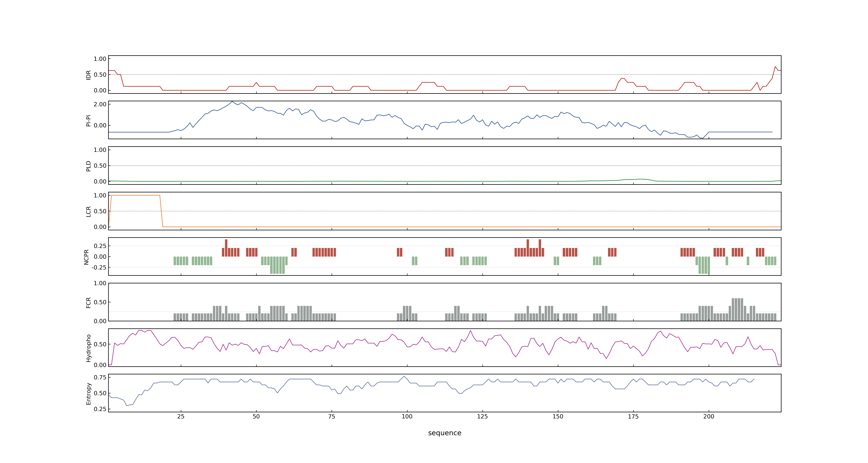Viewport: 868px width, 463px height.
Task: Click the 0.25 tick of the NCPR panel
Action: coord(100,246)
